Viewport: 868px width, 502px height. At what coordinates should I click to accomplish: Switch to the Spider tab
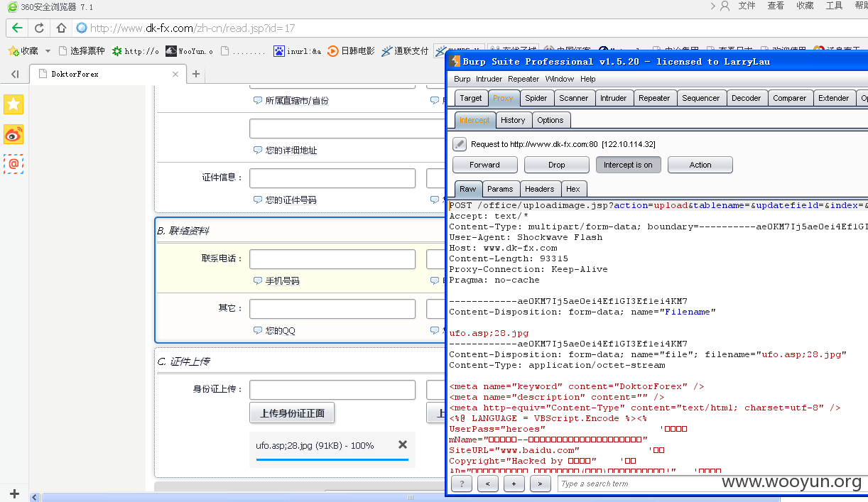click(536, 99)
